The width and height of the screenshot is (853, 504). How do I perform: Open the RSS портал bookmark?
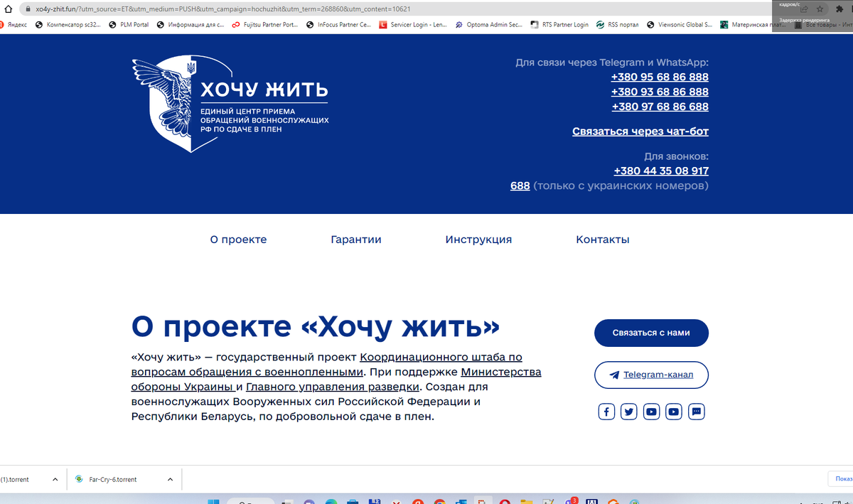point(618,24)
